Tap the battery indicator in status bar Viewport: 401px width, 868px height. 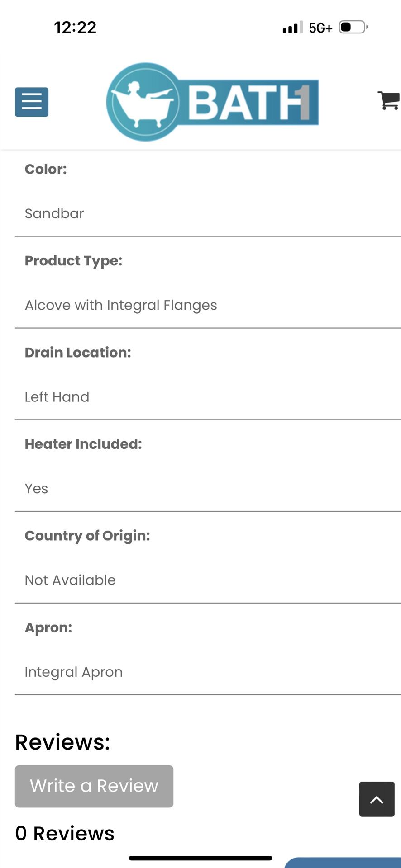tap(353, 27)
